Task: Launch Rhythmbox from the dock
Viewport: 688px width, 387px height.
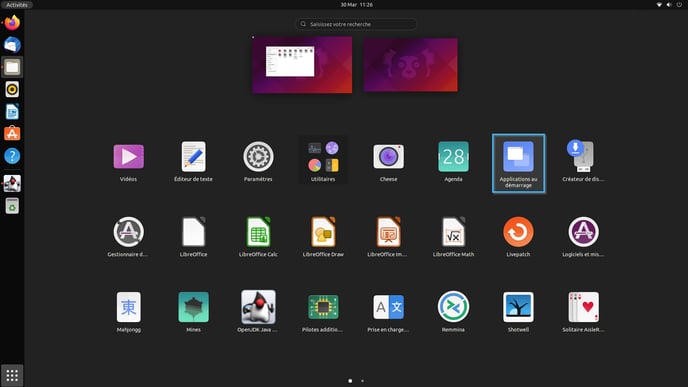Action: pyautogui.click(x=12, y=90)
